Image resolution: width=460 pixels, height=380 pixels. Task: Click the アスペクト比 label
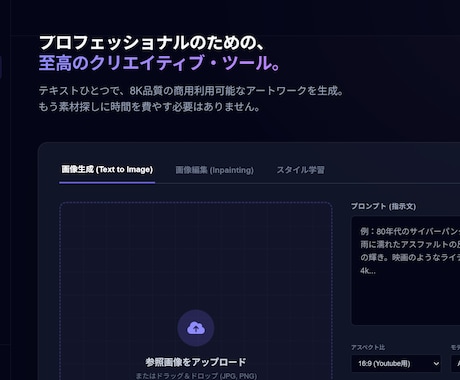click(x=368, y=347)
